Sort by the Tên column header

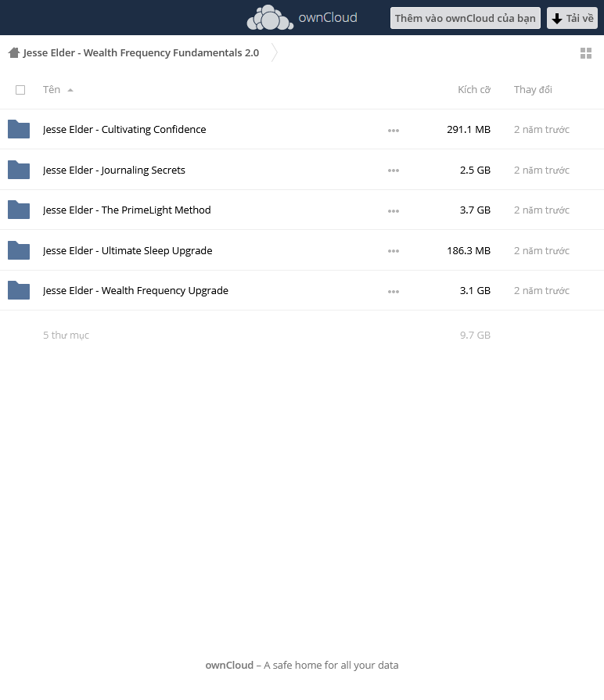[58, 90]
